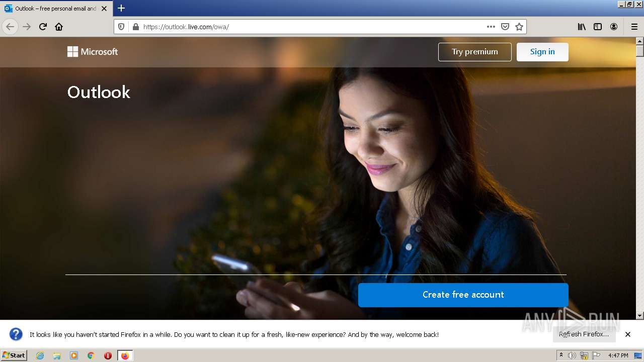Click Create free account button
This screenshot has height=362, width=644.
click(x=463, y=295)
